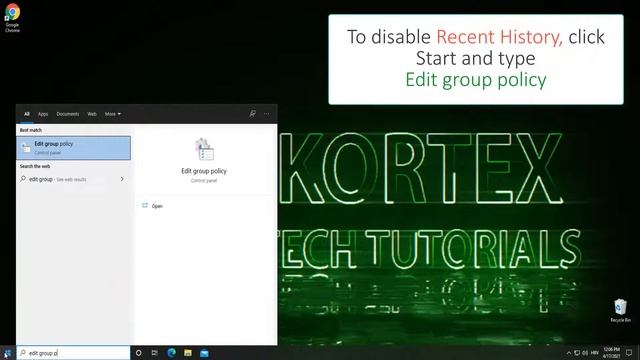Launch Microsoft Edge from the taskbar

click(171, 353)
